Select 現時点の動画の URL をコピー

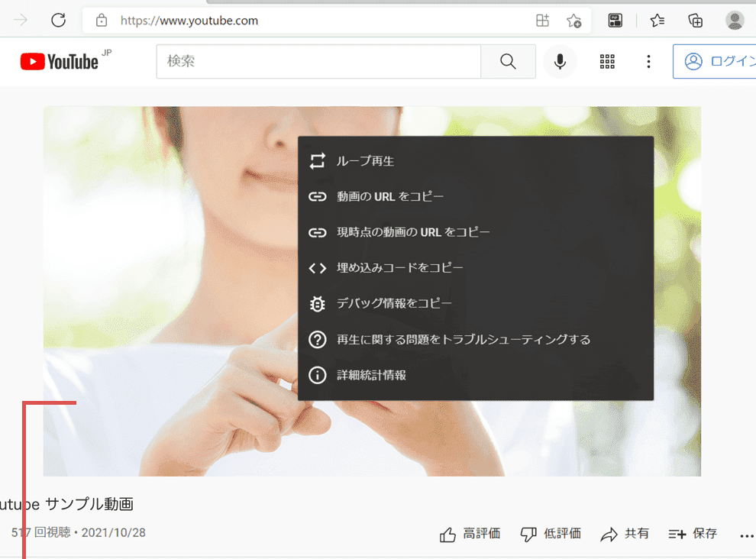412,232
